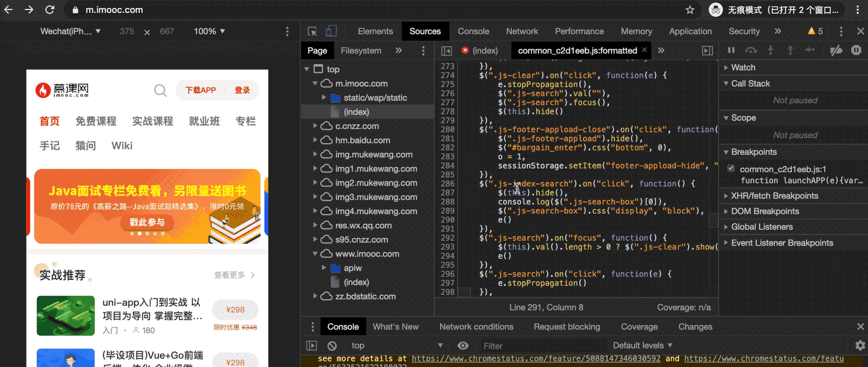Open navigator pane more options menu
This screenshot has height=367, width=868.
pos(423,51)
